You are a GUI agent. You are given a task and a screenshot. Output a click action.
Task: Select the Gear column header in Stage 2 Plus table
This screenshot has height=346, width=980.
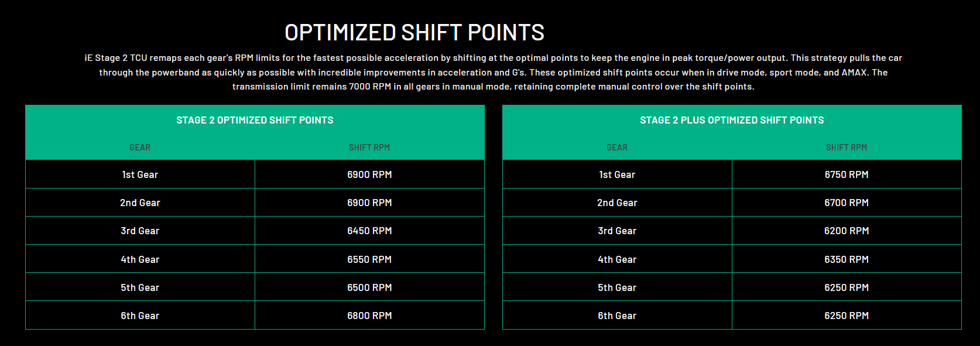(616, 148)
